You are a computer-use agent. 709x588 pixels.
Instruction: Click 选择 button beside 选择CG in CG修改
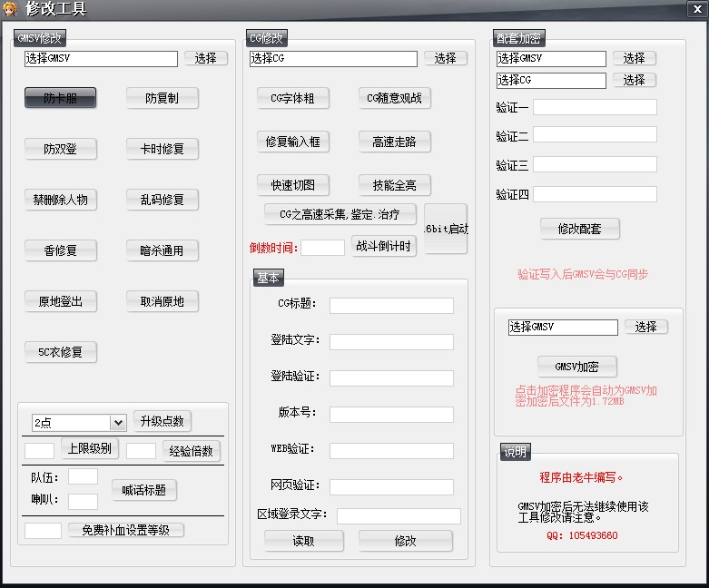(445, 58)
